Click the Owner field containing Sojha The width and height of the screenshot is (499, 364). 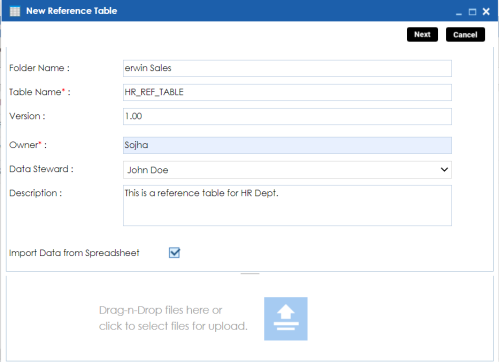click(x=287, y=145)
